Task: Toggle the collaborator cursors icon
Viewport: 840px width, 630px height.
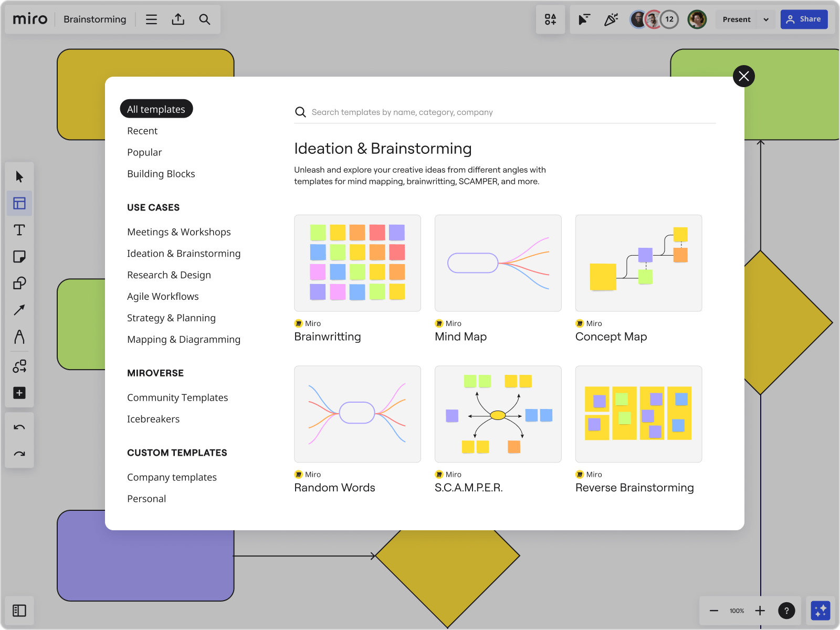Action: click(x=584, y=19)
